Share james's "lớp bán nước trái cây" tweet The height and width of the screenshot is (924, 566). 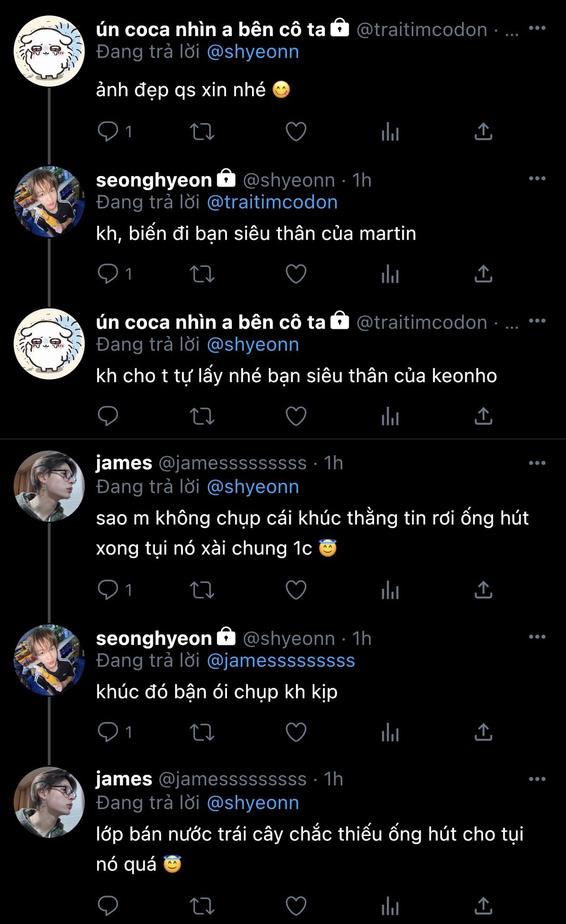tap(483, 906)
